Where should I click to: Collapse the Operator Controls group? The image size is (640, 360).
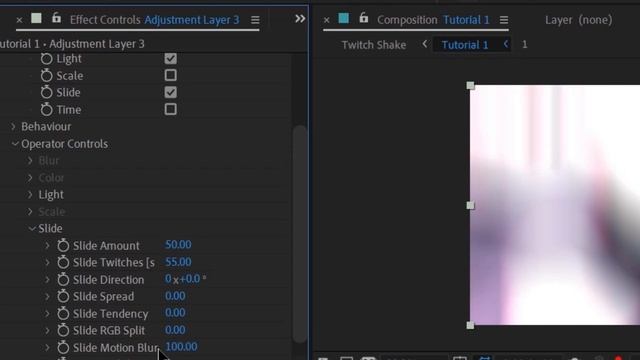(15, 144)
